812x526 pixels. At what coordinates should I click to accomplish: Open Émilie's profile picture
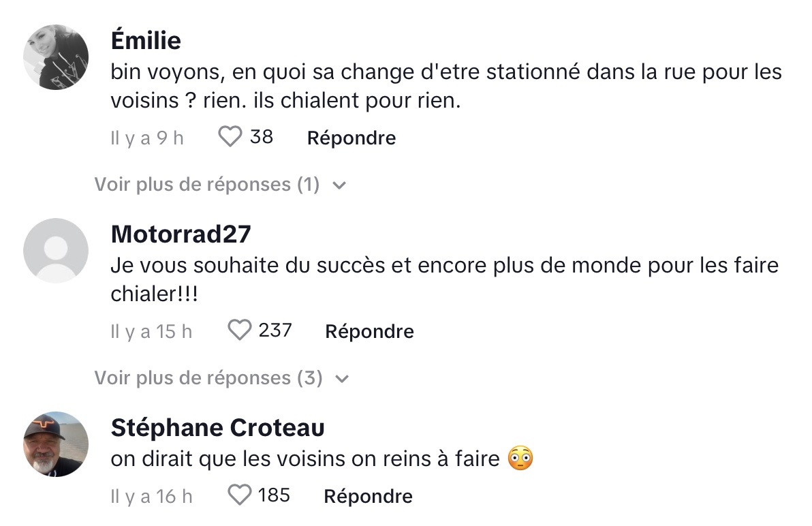(x=56, y=57)
